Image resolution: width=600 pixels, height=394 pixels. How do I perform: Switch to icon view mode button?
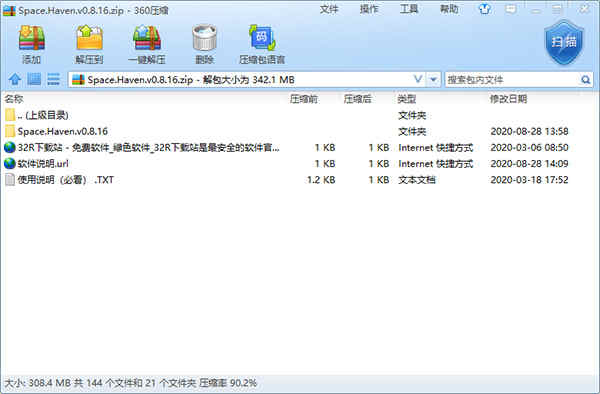(x=34, y=79)
